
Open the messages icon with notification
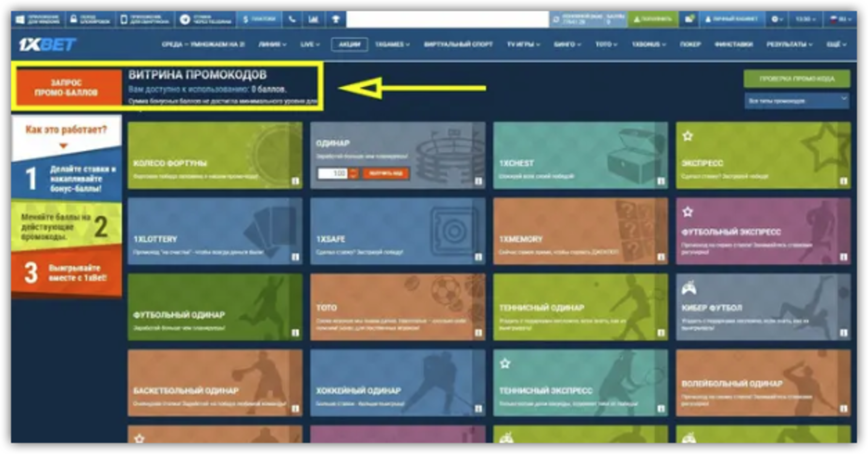[x=689, y=19]
